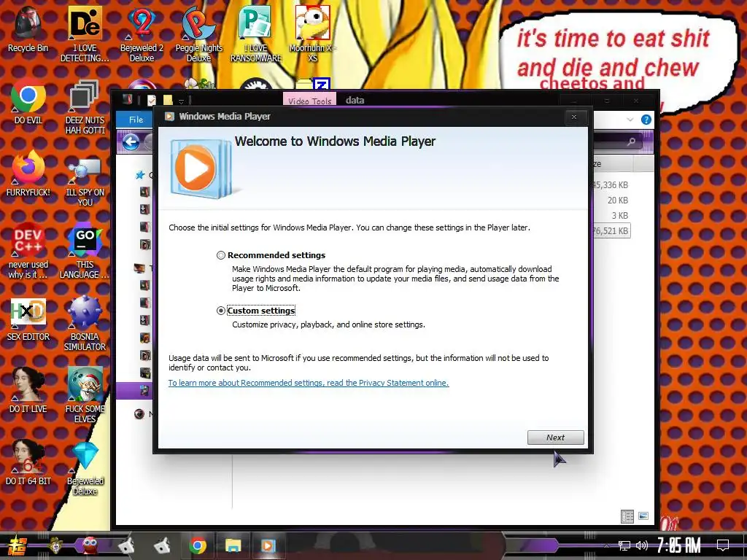Select the Recommended settings radio button
Image resolution: width=747 pixels, height=560 pixels.
(220, 255)
